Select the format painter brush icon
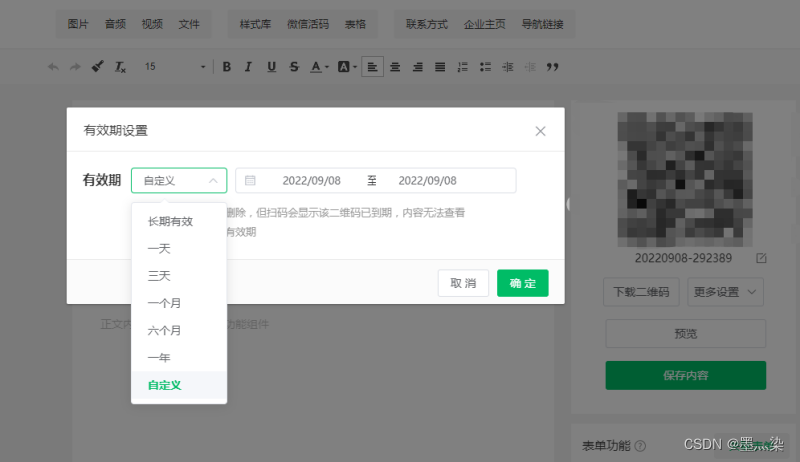 97,66
